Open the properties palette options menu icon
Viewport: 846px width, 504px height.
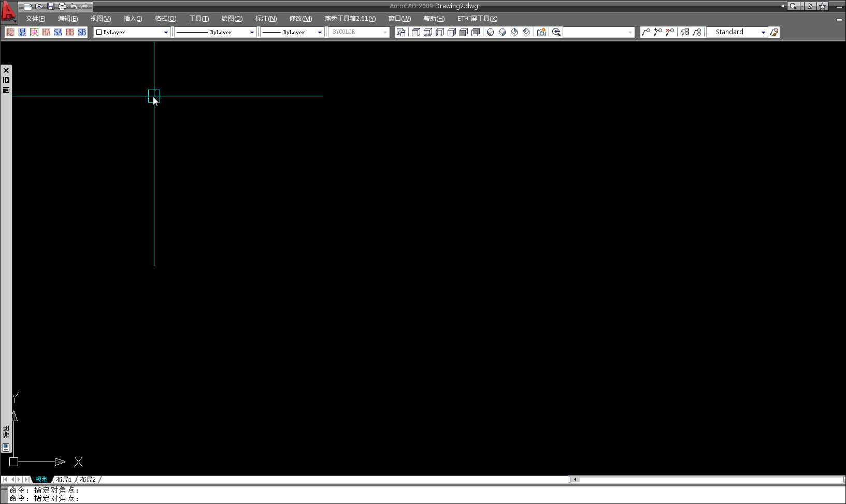[6, 90]
